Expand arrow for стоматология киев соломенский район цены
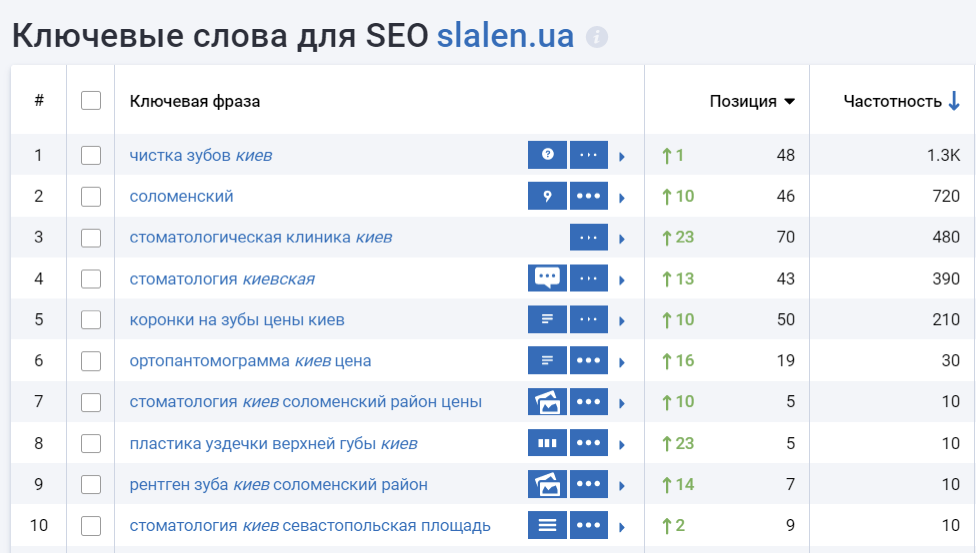976x553 pixels. pos(622,404)
